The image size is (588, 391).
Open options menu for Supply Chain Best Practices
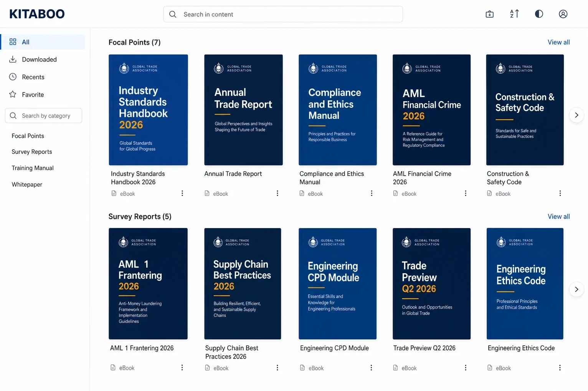tap(277, 368)
